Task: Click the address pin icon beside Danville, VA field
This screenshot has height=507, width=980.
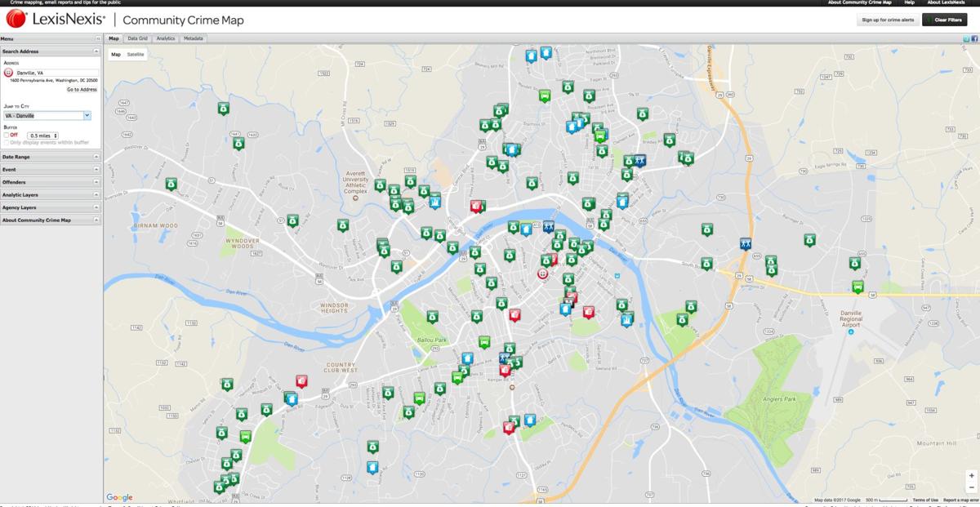Action: tap(7, 71)
